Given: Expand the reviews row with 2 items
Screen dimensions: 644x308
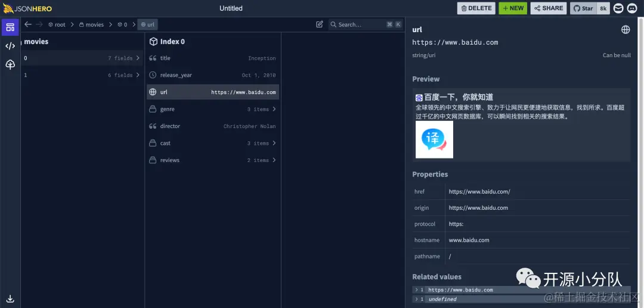Looking at the screenshot, I should [x=213, y=160].
